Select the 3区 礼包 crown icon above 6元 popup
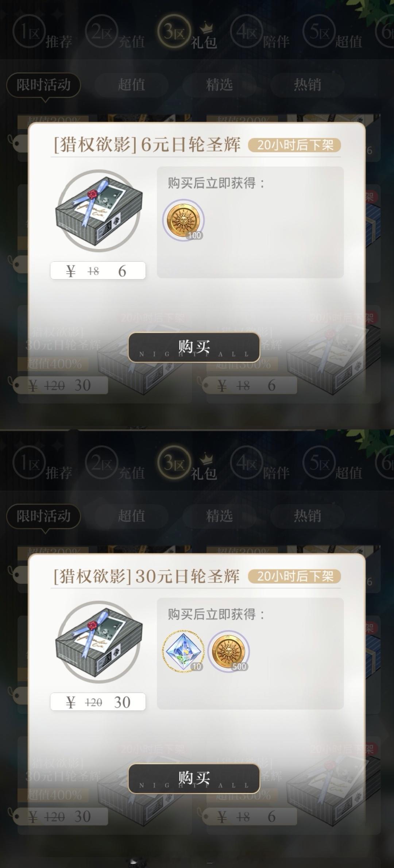Image resolution: width=394 pixels, height=868 pixels. (207, 26)
